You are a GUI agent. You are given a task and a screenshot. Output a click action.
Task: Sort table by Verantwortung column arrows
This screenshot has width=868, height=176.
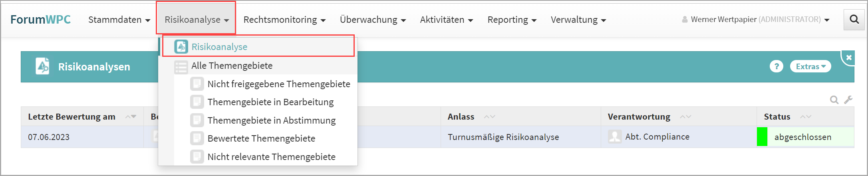685,117
